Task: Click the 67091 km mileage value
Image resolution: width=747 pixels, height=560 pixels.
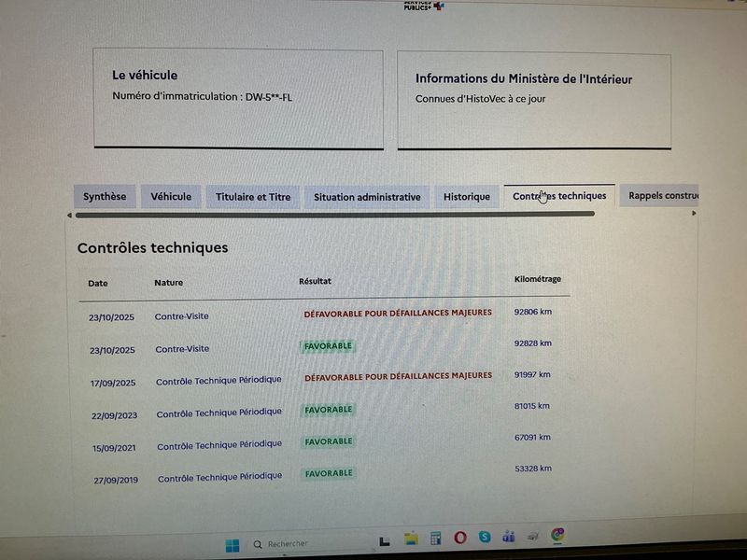Action: coord(532,437)
